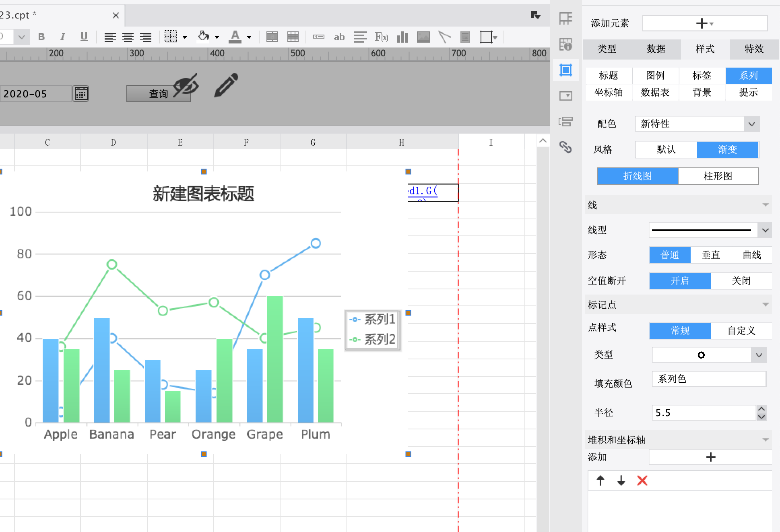Click the 查询 query button
780x532 pixels.
pyautogui.click(x=158, y=94)
